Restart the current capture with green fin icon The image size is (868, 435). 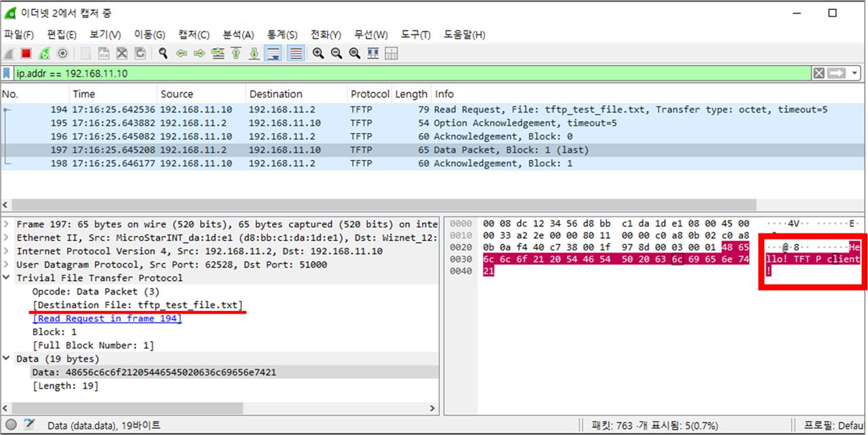click(x=45, y=54)
